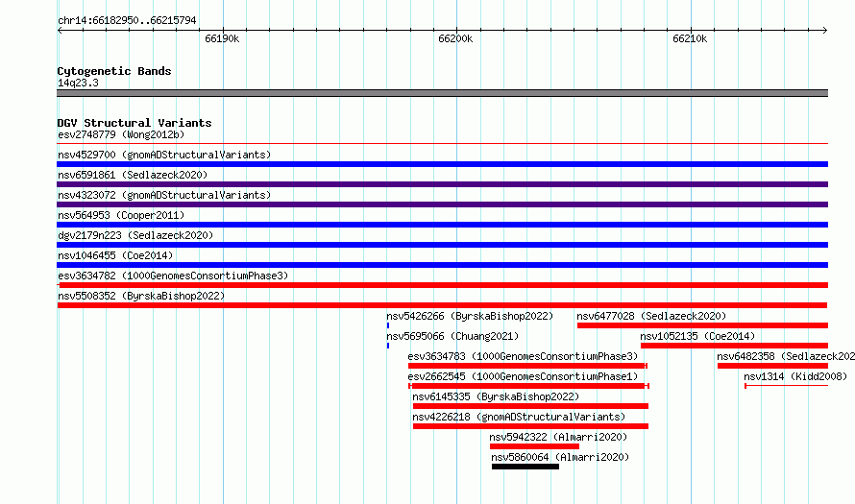Click the ruler's right arrow end
This screenshot has width=855, height=504.
(825, 30)
